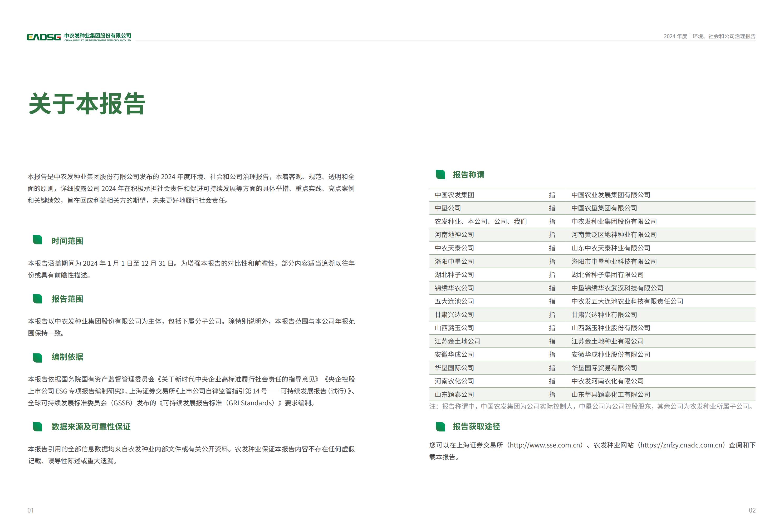Viewport: 784px width, 532px height.
Task: Click the 报告范围 section heading
Action: (67, 299)
